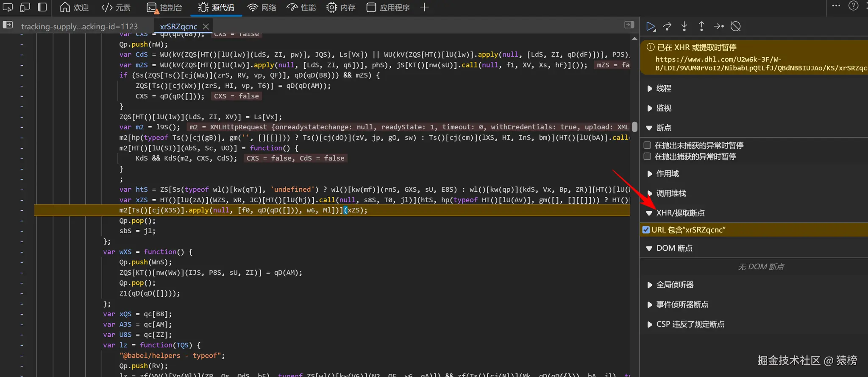Click the line 'var A3S = qc[AM];'
The width and height of the screenshot is (868, 377).
pos(137,324)
